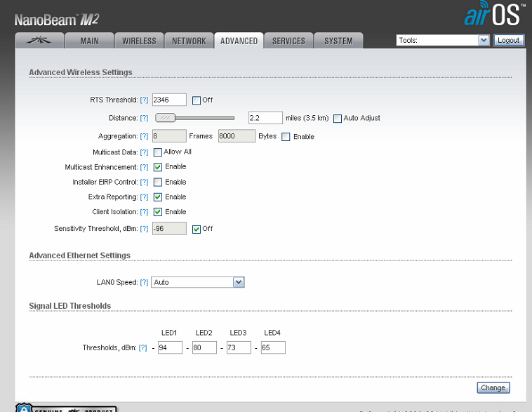532x412 pixels.
Task: Open help for LAN0 Speed
Action: tap(144, 282)
